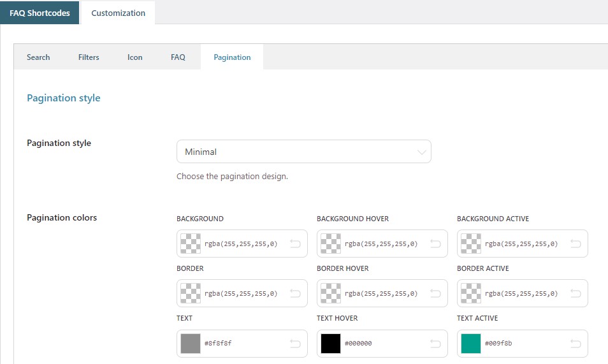Switch to the FAQ sub-tab
Image resolution: width=608 pixels, height=364 pixels.
[x=178, y=57]
